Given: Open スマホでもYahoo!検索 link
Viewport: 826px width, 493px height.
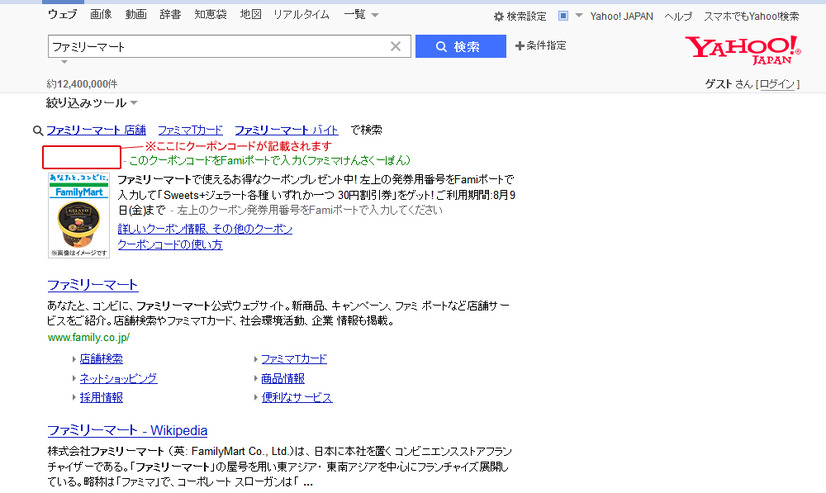Looking at the screenshot, I should tap(752, 16).
